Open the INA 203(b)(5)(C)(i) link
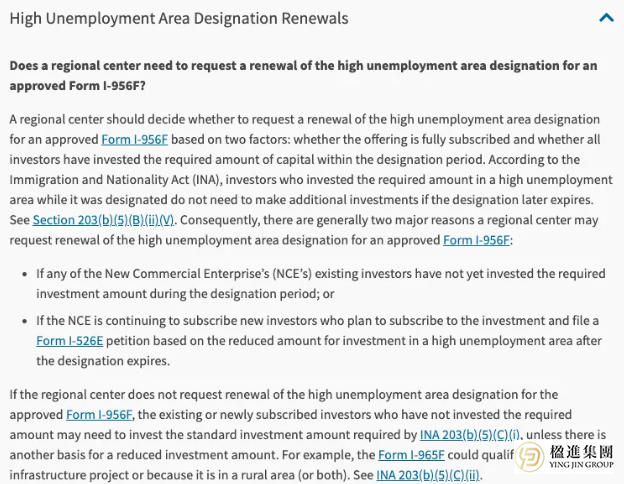Image resolution: width=624 pixels, height=484 pixels. pyautogui.click(x=470, y=435)
